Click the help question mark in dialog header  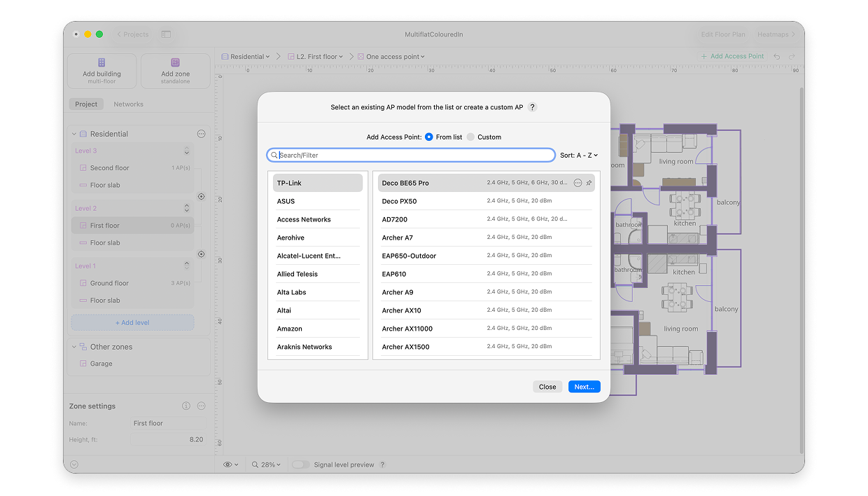pyautogui.click(x=532, y=107)
